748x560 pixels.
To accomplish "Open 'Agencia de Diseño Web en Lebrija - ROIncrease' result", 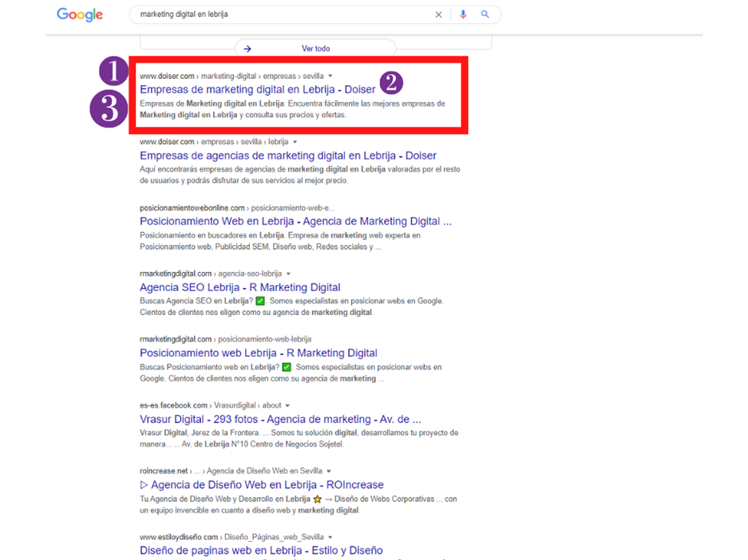I will point(261,485).
